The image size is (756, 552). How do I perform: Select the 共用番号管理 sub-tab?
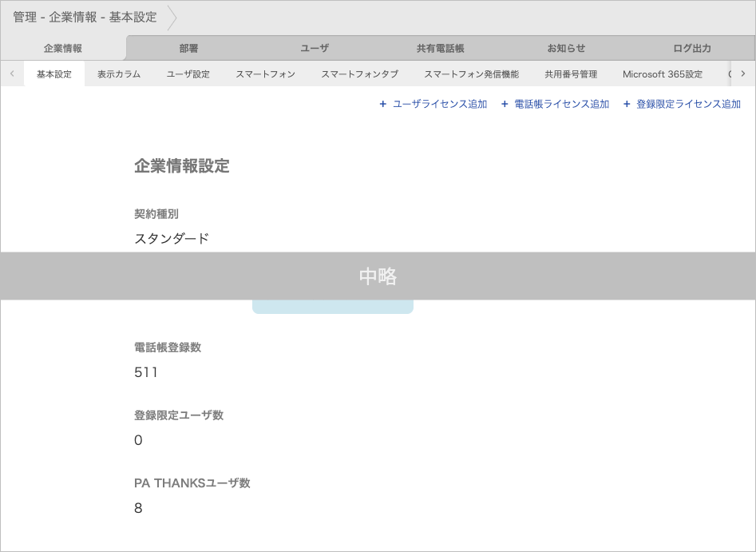571,74
